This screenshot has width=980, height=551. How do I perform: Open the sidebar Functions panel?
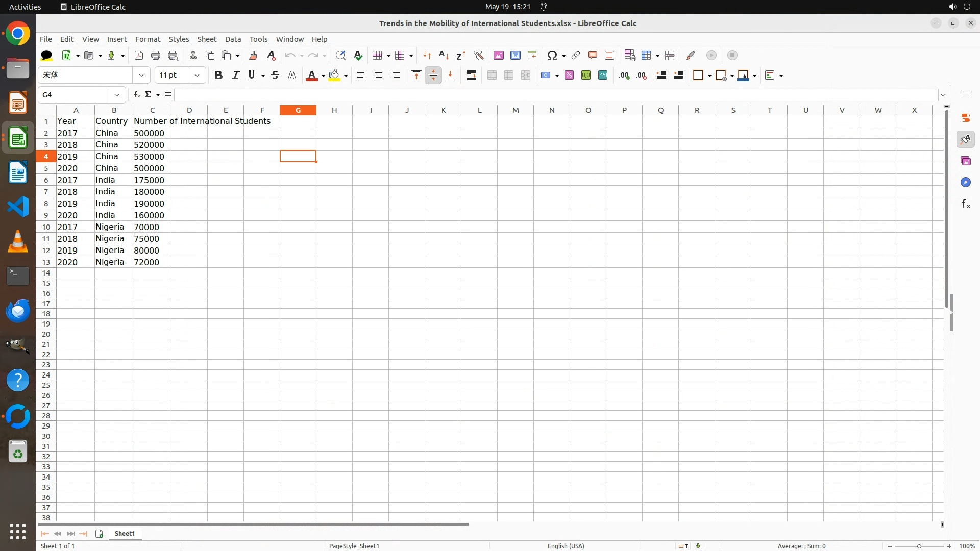click(x=966, y=204)
